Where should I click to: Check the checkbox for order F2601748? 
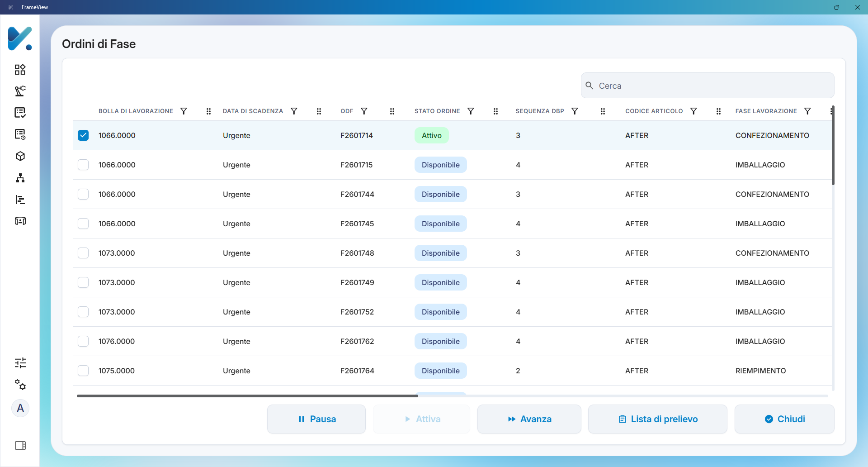83,253
